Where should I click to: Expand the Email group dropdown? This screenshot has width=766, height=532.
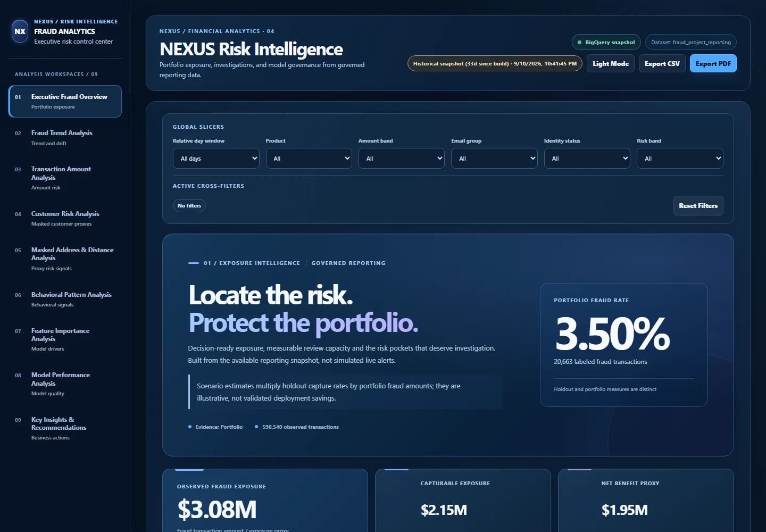click(494, 159)
